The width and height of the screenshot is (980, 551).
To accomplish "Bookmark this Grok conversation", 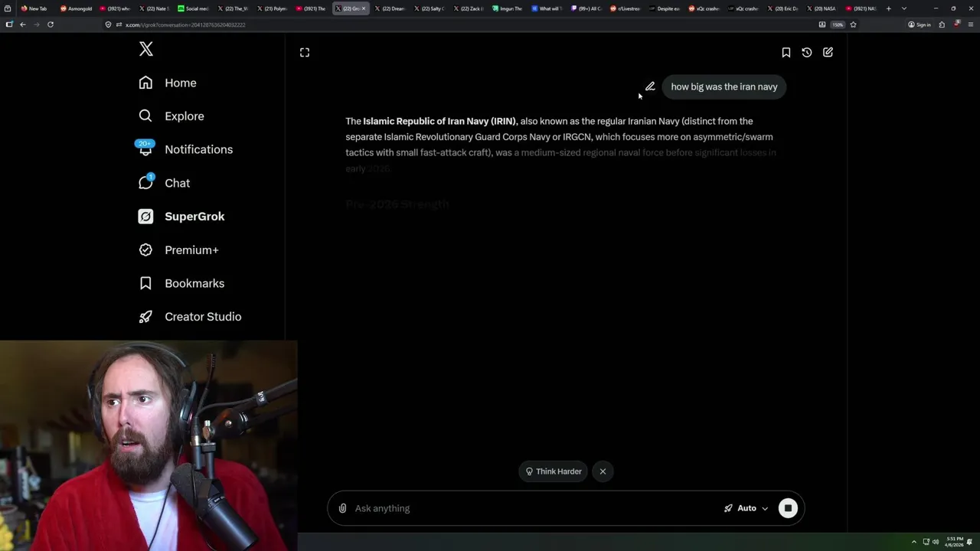I will [786, 52].
